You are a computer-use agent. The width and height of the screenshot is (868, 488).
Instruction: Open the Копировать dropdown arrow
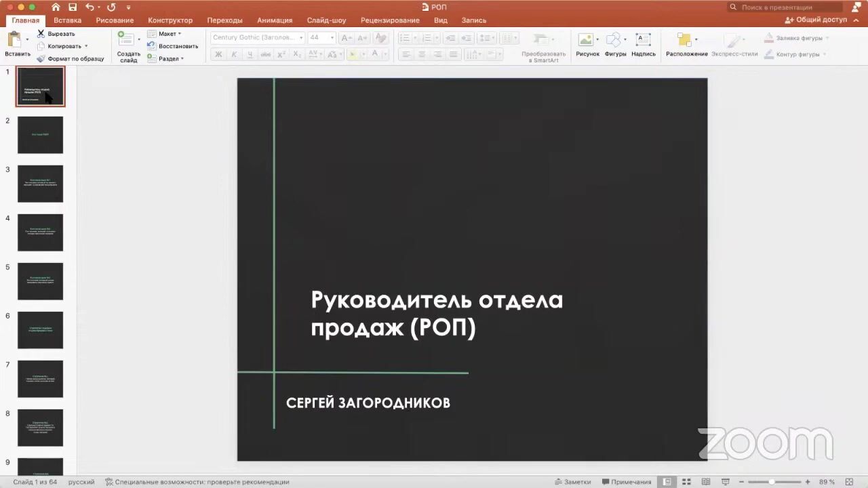[86, 46]
